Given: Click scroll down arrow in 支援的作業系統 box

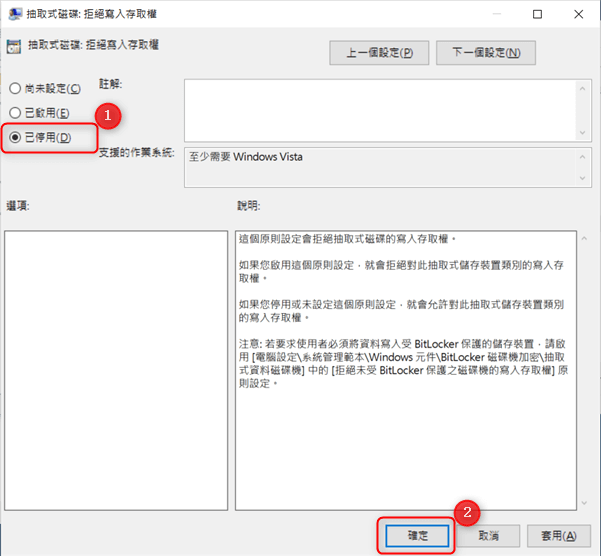Looking at the screenshot, I should (x=583, y=178).
